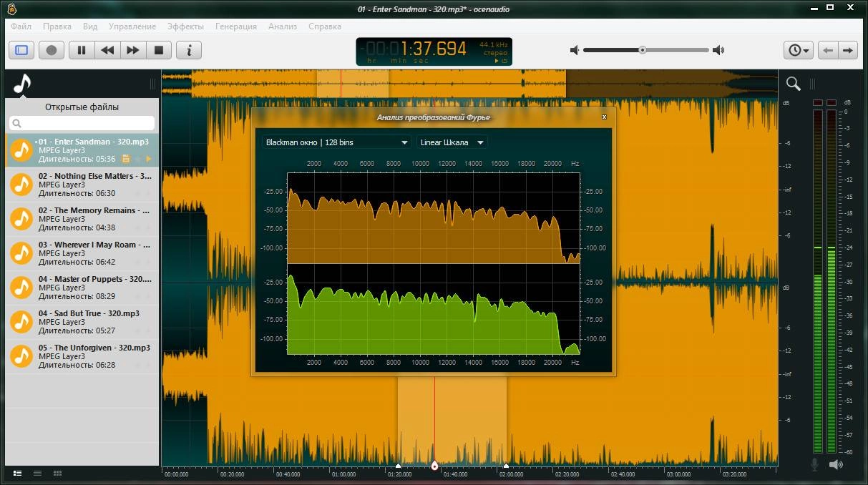Image resolution: width=868 pixels, height=485 pixels.
Task: Select 03 - Wherever I May Roam file
Action: pos(82,253)
